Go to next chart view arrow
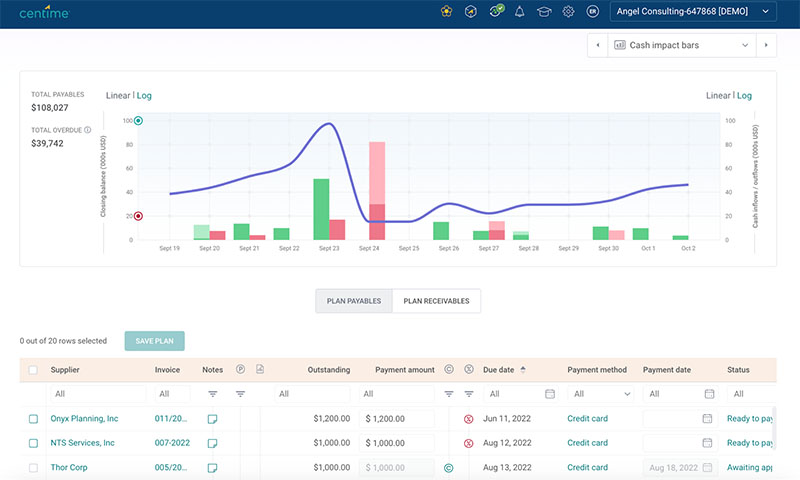The height and width of the screenshot is (480, 800). pyautogui.click(x=766, y=45)
